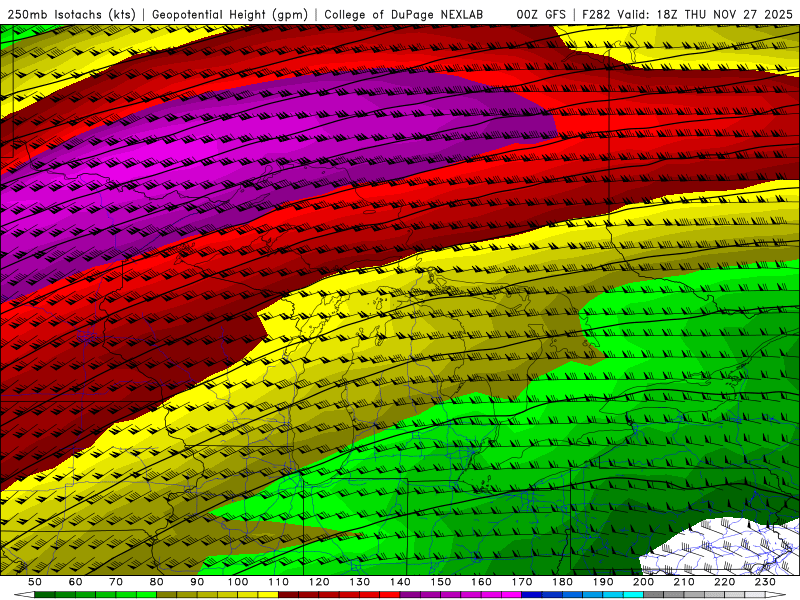Click the '210' legend value

[684, 582]
